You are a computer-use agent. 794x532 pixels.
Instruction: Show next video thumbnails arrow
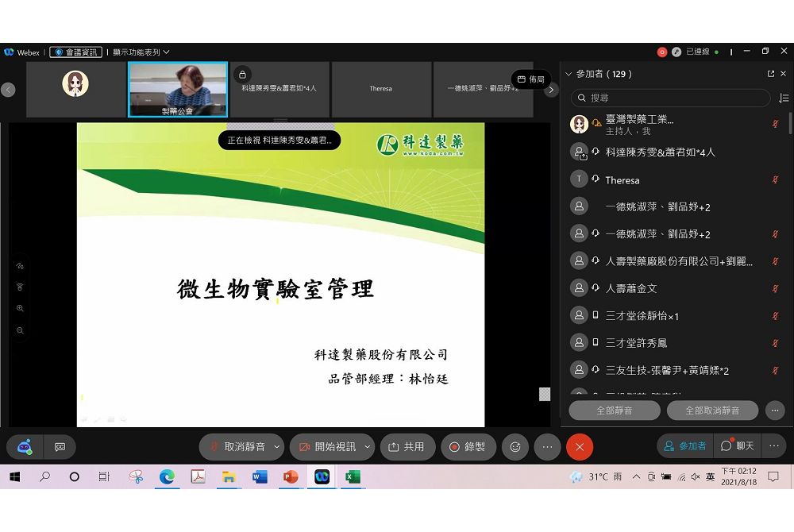tap(551, 90)
